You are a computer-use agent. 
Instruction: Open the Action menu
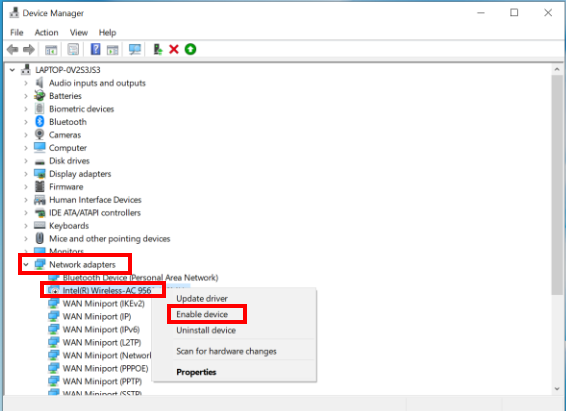coord(46,32)
